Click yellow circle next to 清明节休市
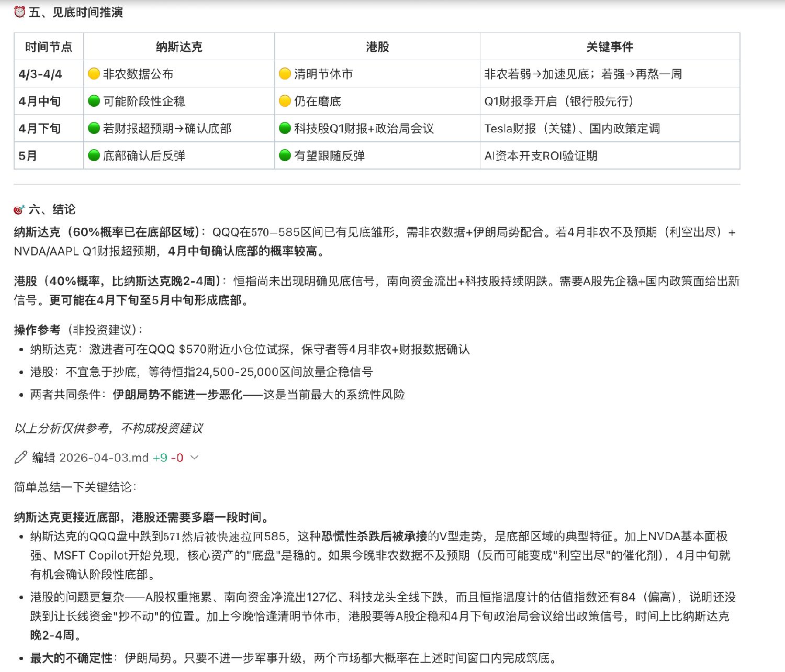Screen dimensions: 785x672 [285, 74]
